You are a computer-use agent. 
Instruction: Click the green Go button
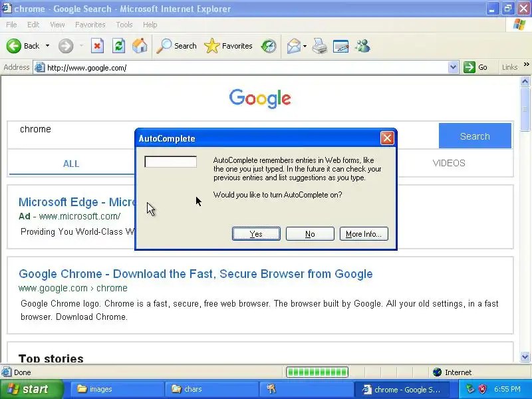475,68
